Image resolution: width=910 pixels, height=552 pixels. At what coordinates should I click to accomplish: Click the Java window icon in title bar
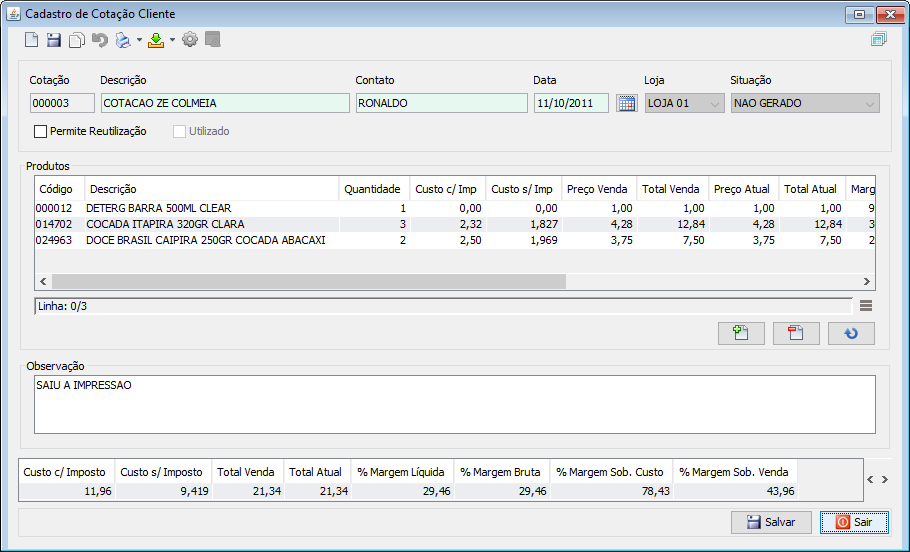click(13, 13)
